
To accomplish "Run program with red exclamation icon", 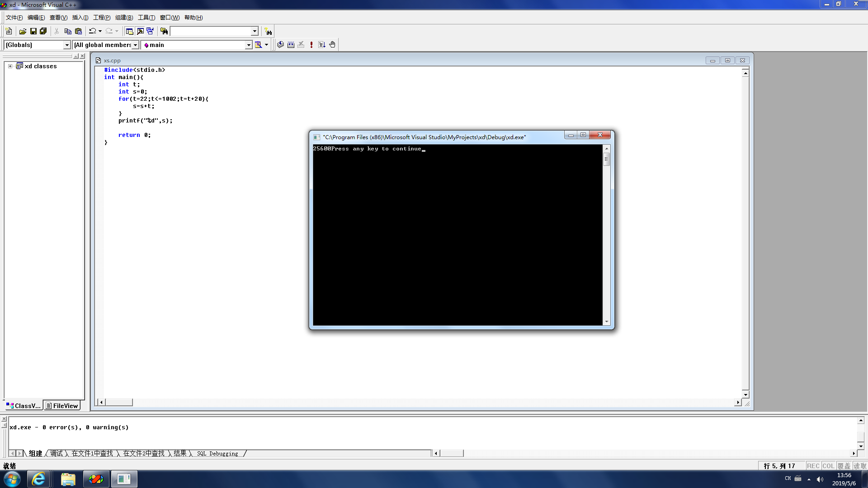I will (311, 45).
